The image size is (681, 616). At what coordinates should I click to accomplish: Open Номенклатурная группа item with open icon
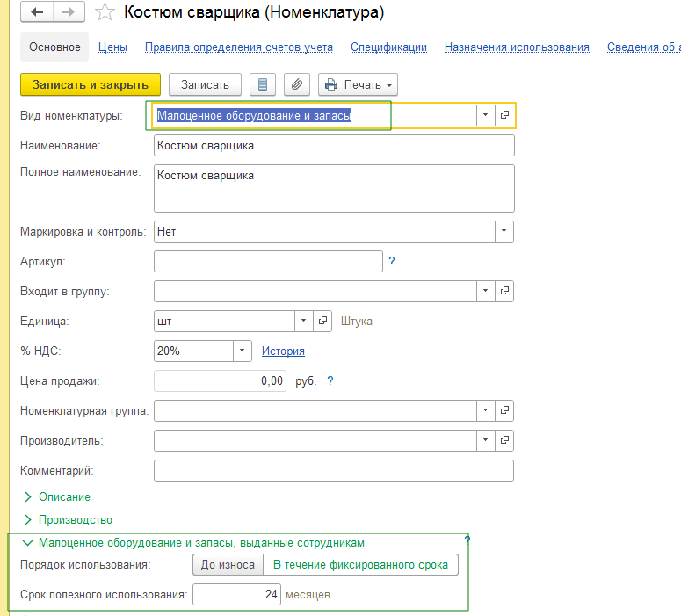(504, 410)
